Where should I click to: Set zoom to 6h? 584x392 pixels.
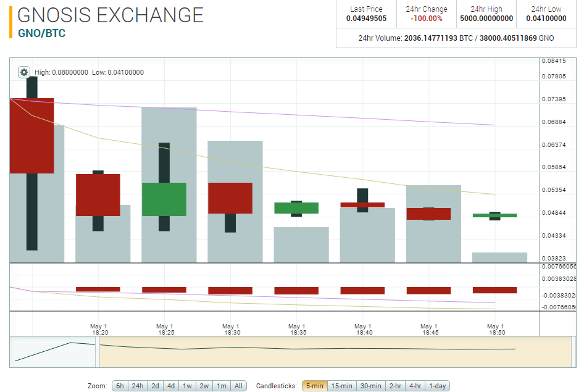pos(120,386)
